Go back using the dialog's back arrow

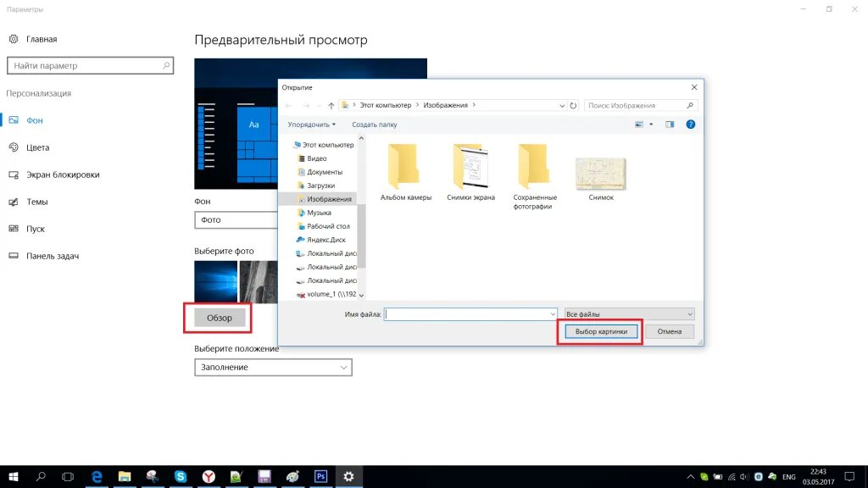pyautogui.click(x=288, y=105)
